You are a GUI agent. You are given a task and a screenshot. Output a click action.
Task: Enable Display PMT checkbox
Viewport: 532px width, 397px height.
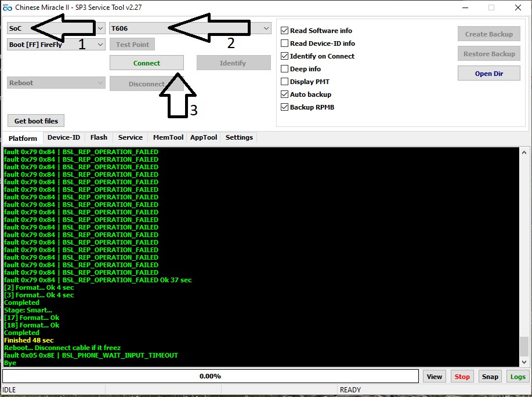(x=285, y=82)
